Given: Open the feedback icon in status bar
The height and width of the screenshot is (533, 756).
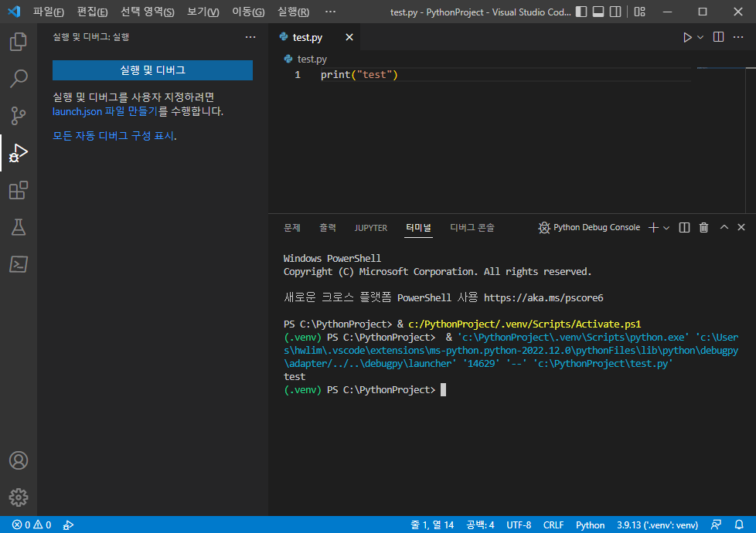Looking at the screenshot, I should click(x=717, y=525).
